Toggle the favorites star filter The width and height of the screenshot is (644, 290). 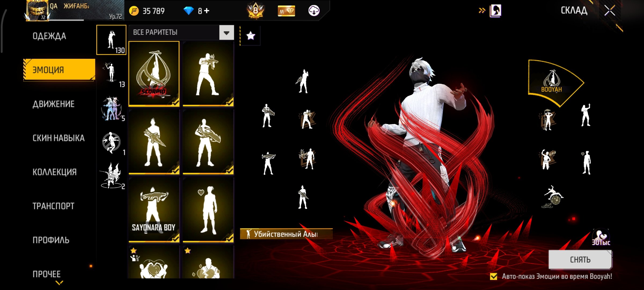click(x=251, y=35)
